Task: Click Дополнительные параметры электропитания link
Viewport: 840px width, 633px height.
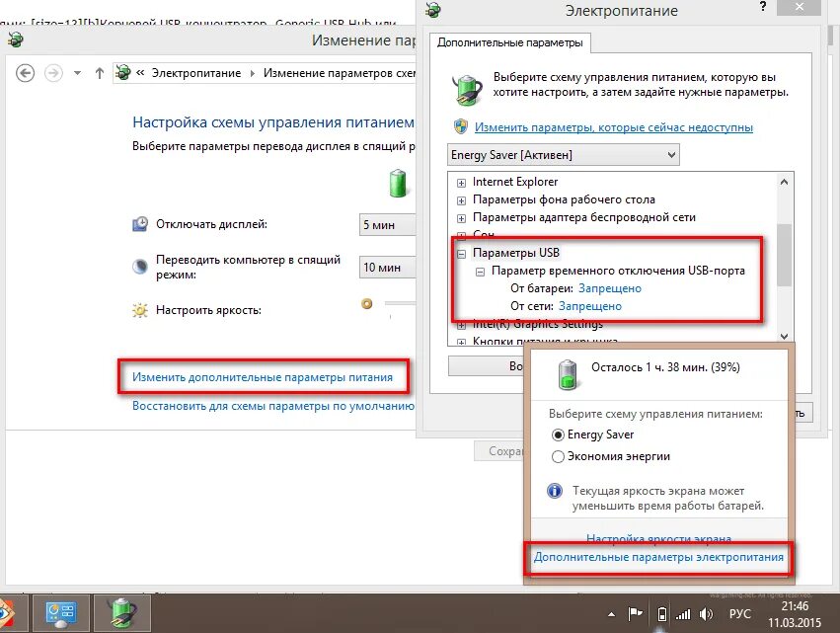Action: point(658,557)
